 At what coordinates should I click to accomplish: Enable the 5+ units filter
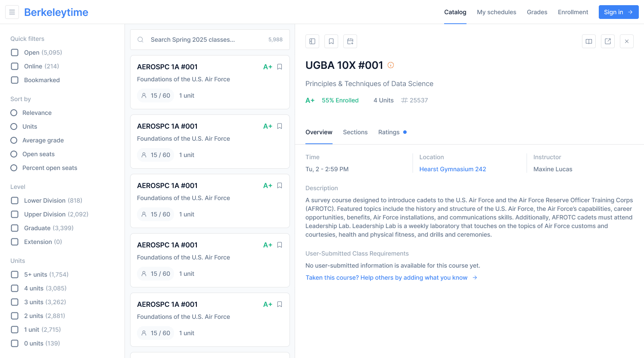[x=15, y=275]
